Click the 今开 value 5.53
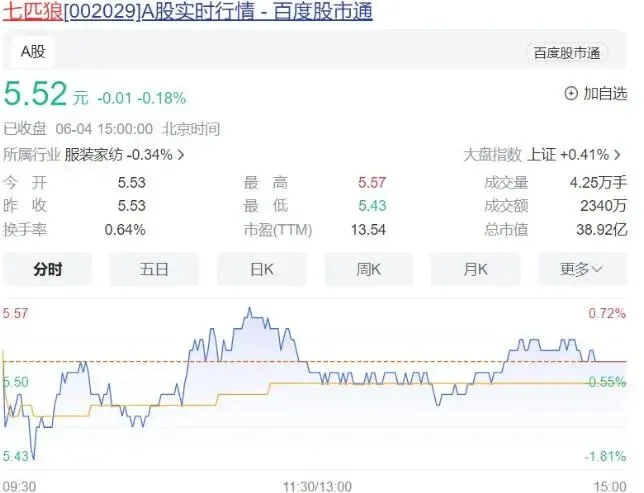 coord(132,182)
